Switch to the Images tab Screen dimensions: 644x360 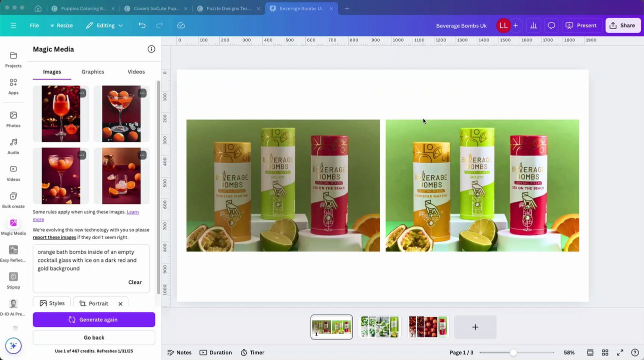52,71
